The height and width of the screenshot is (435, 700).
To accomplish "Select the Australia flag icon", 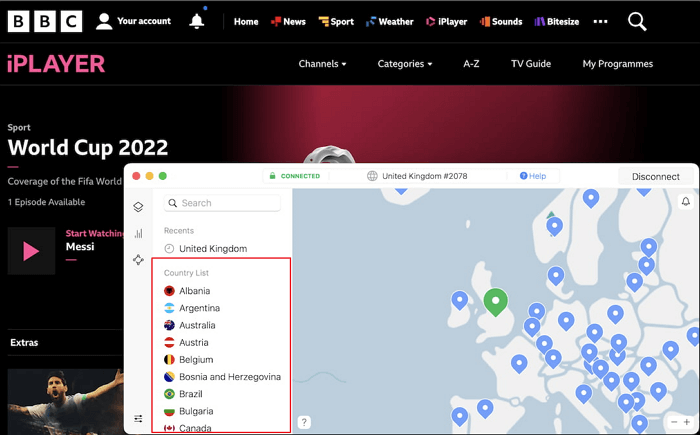I will click(x=169, y=325).
